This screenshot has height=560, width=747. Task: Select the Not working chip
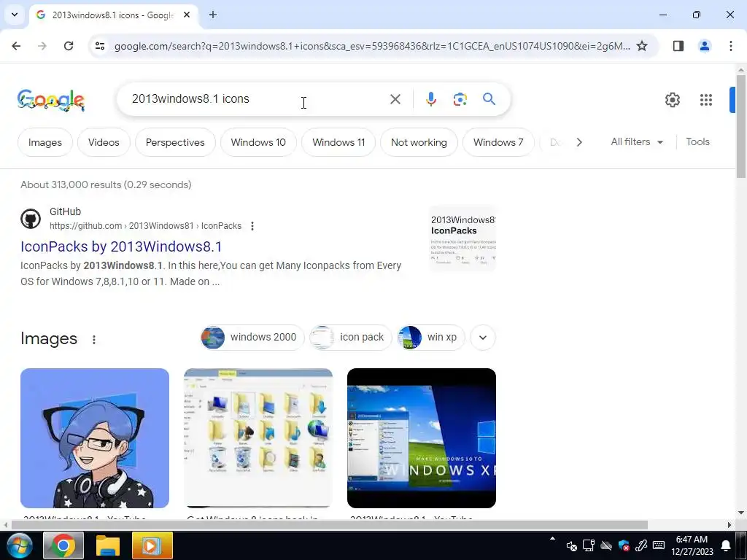(x=419, y=142)
